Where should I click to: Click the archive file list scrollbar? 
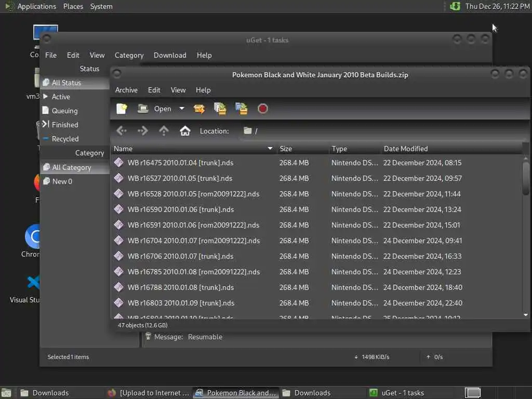[x=526, y=179]
